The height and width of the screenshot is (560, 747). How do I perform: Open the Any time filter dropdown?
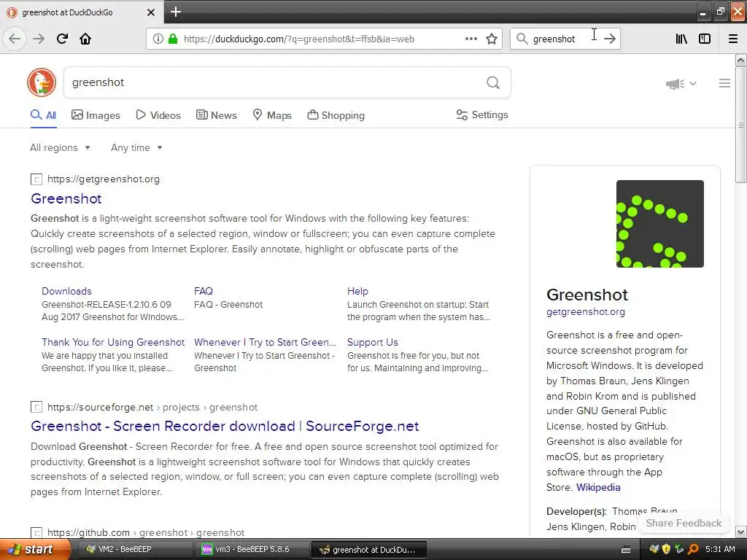pyautogui.click(x=136, y=147)
